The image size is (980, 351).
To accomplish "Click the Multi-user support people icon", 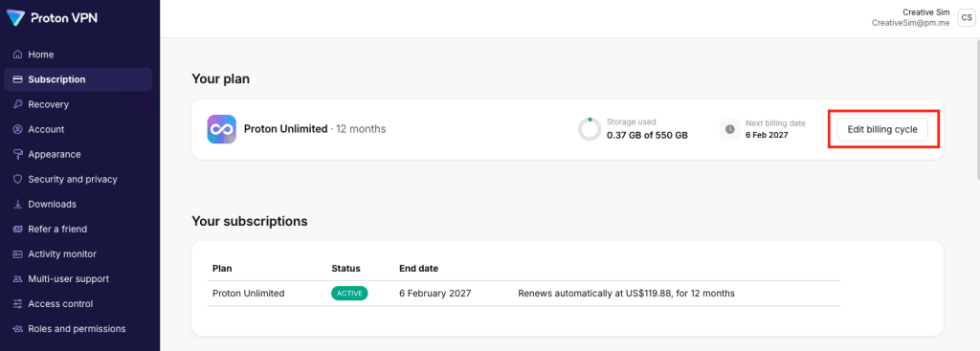I will pyautogui.click(x=17, y=279).
